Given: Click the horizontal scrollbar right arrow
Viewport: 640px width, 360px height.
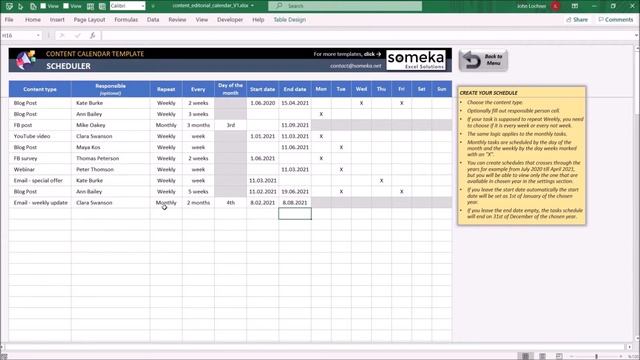Looking at the screenshot, I should (629, 347).
